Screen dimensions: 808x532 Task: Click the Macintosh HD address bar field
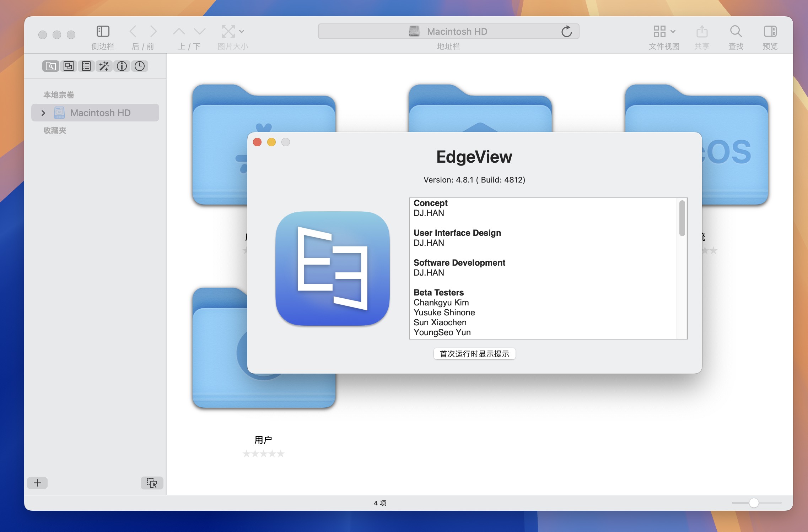[448, 31]
